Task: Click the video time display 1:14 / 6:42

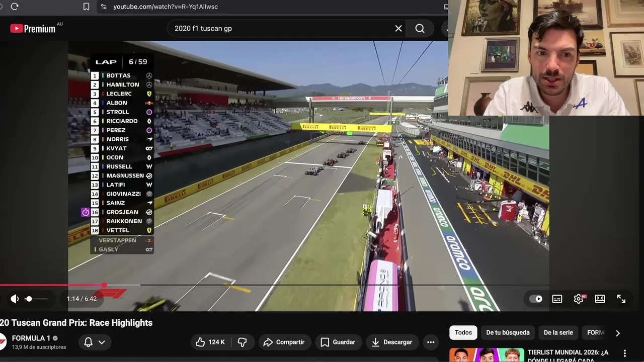Action: (82, 299)
